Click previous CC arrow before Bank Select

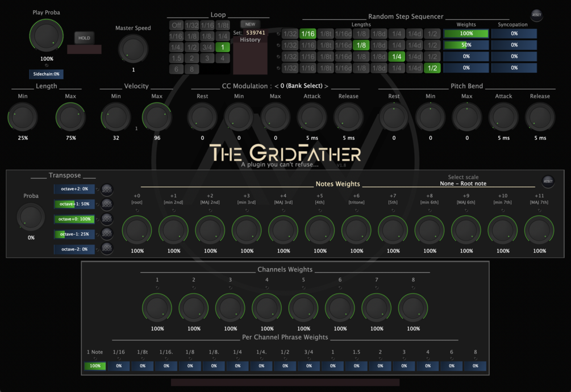(x=276, y=86)
